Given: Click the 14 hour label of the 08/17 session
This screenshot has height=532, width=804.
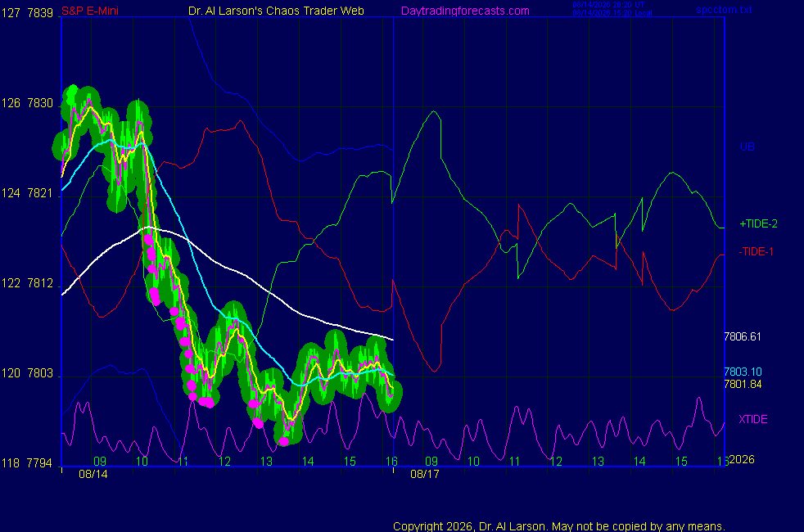Looking at the screenshot, I should [x=639, y=462].
